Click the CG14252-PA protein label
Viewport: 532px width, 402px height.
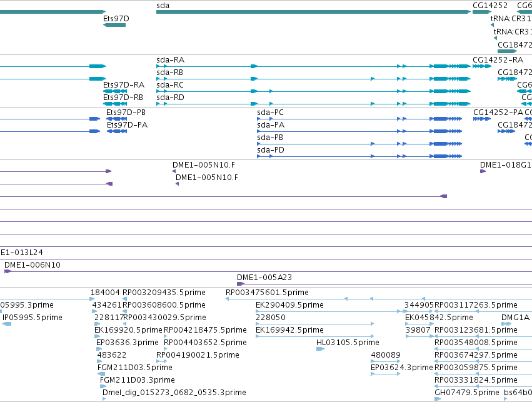498,113
